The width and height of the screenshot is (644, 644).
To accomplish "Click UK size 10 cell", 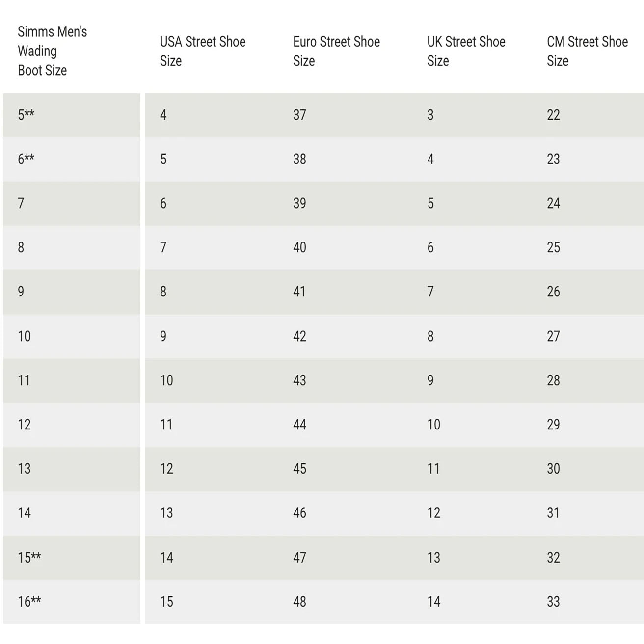I will 433,425.
